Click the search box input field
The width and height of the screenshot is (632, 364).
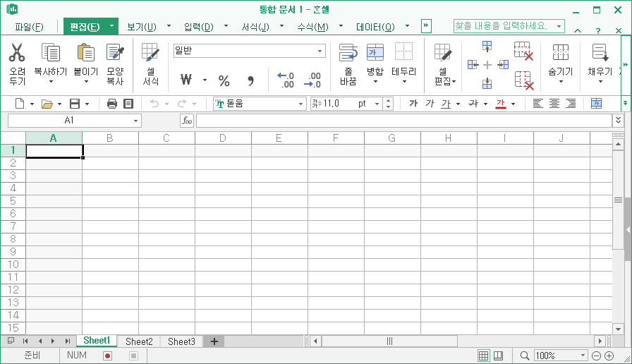(504, 26)
